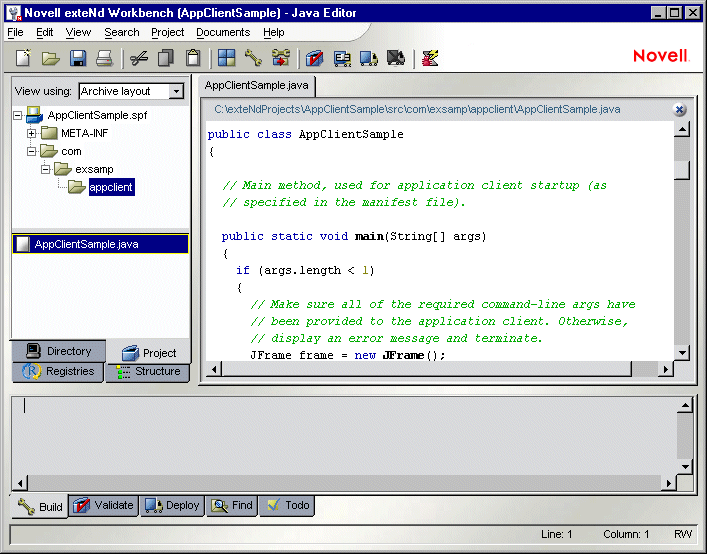Cut with the scissors icon
The image size is (707, 554).
pyautogui.click(x=139, y=58)
